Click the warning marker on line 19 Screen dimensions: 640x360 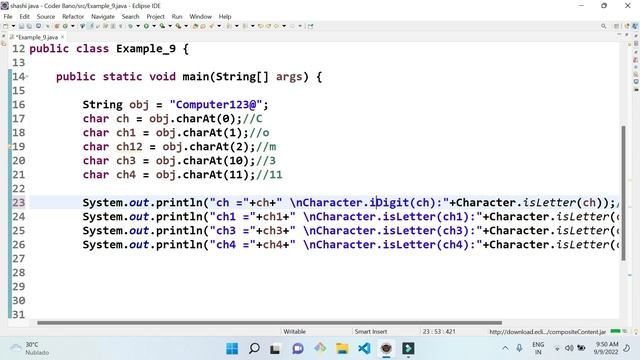coord(10,147)
